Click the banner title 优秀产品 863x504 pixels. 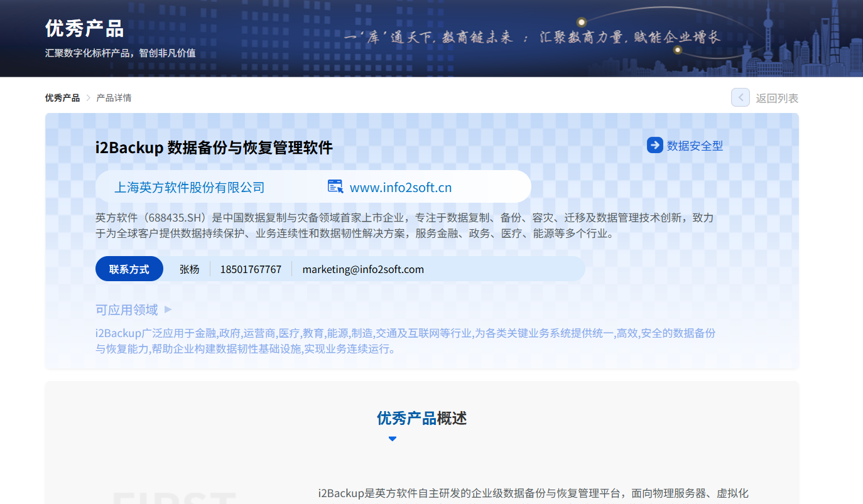tap(85, 28)
